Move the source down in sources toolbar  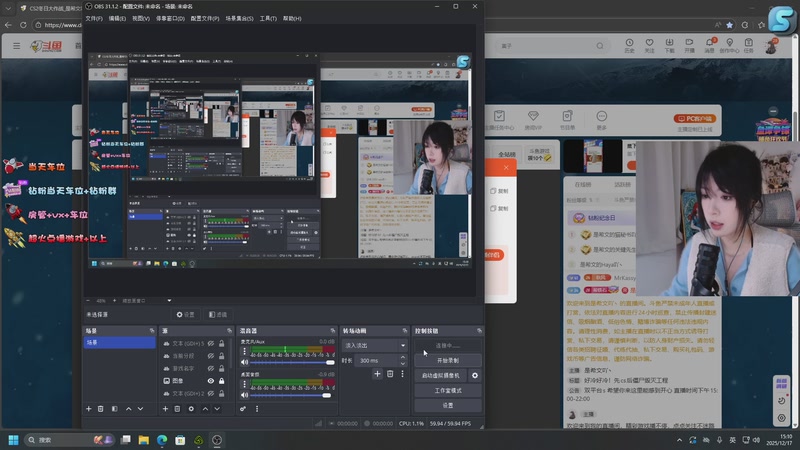[217, 409]
